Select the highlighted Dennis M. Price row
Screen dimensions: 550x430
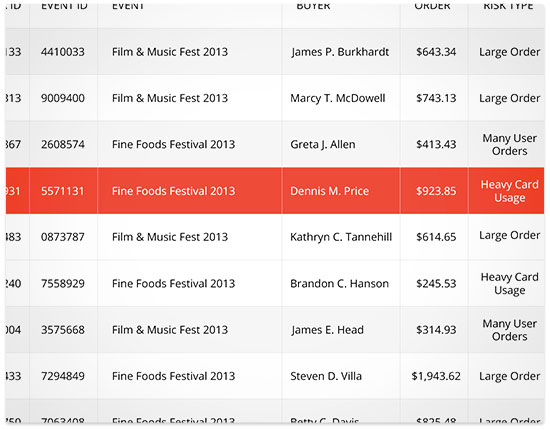(275, 191)
